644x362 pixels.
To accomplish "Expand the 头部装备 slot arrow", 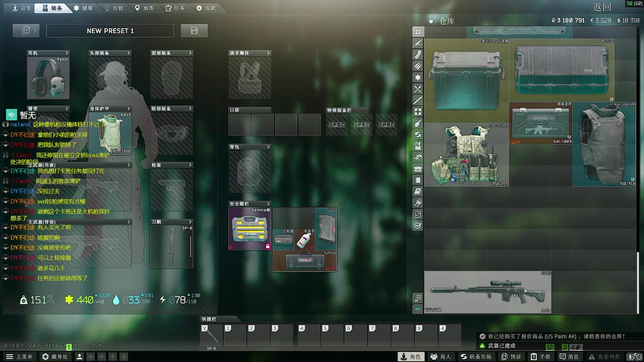I will (129, 53).
